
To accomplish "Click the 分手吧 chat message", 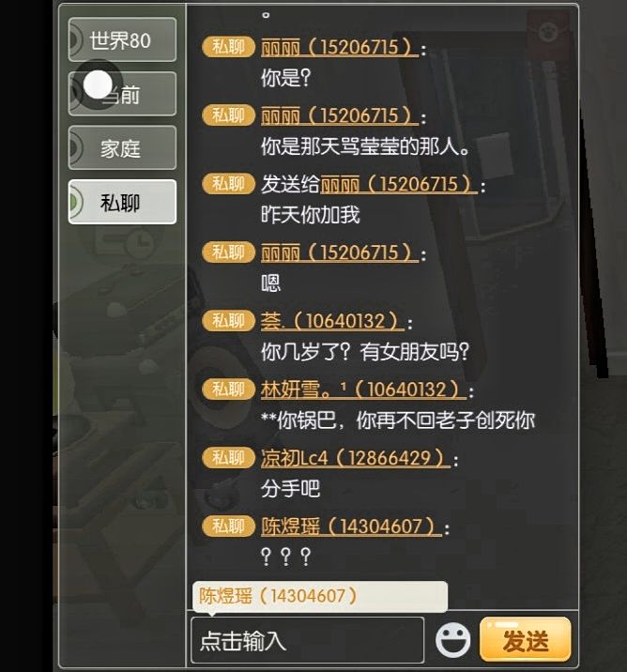I will point(291,489).
